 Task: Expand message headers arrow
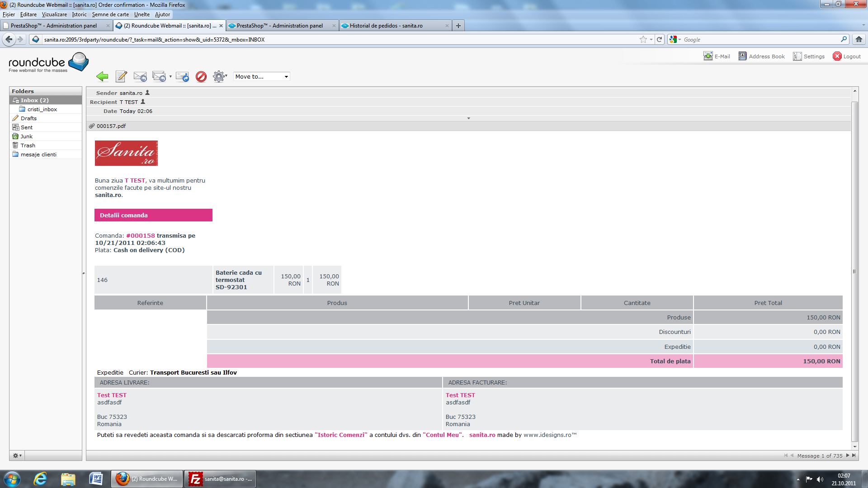[468, 118]
